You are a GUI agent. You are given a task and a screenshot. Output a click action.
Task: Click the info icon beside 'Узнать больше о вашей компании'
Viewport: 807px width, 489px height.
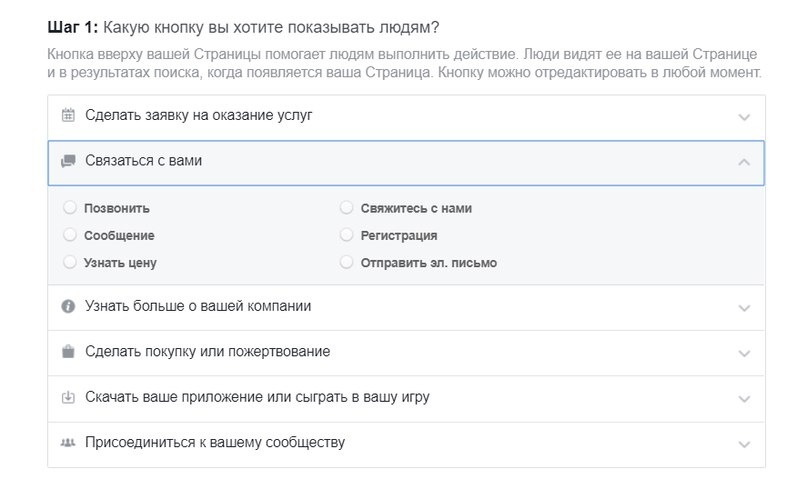68,306
